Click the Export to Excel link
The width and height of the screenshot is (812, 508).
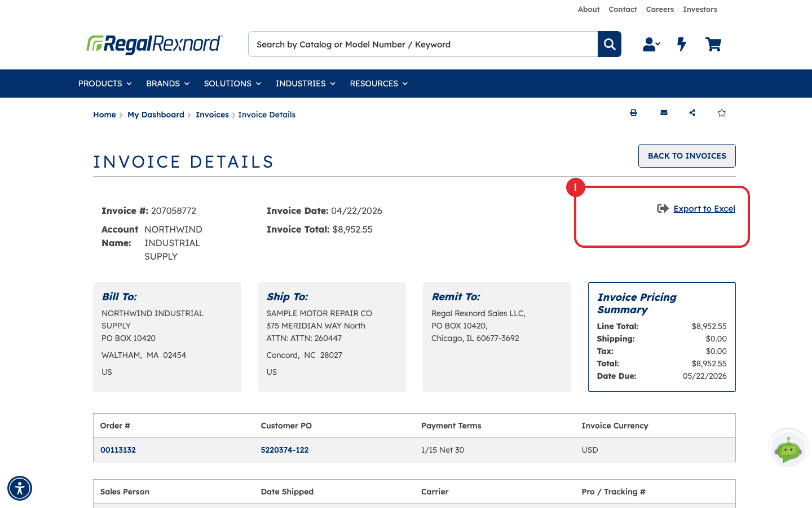(x=704, y=209)
